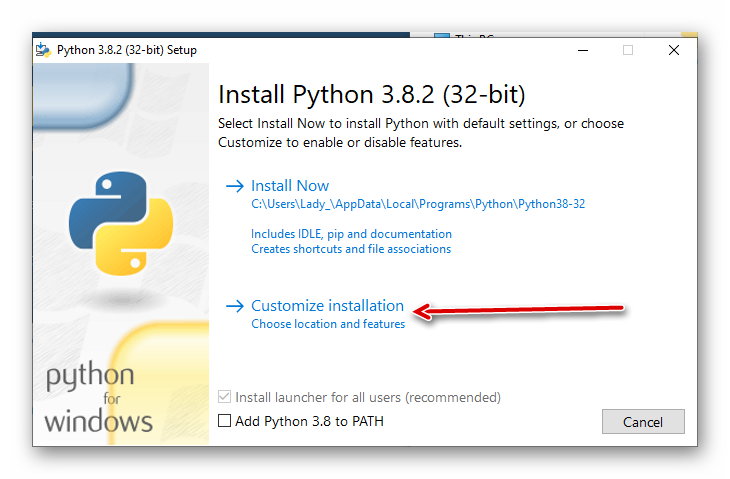Click Choose location and features text
Image resolution: width=730 pixels, height=479 pixels.
point(328,324)
